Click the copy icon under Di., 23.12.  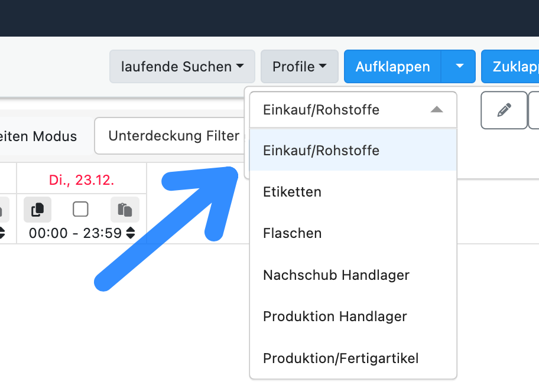(x=37, y=210)
